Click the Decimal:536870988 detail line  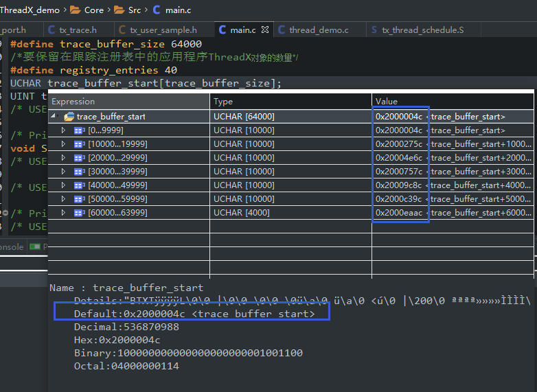[x=126, y=327]
